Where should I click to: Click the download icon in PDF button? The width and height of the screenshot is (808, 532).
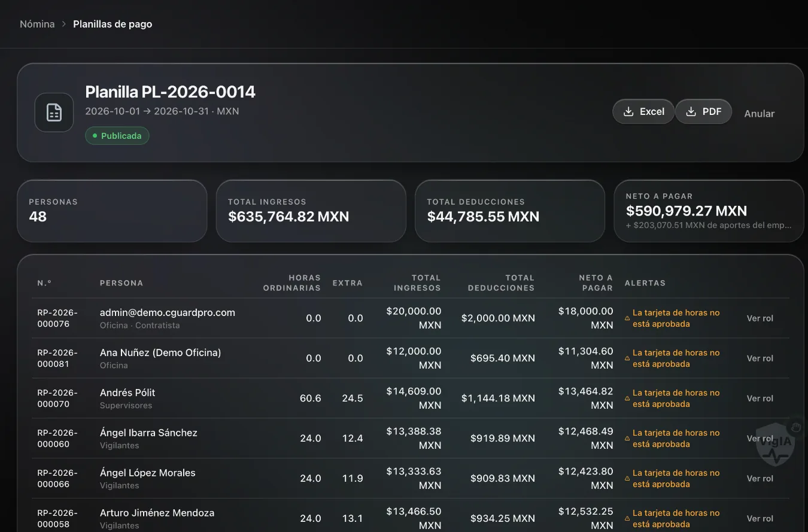(691, 111)
